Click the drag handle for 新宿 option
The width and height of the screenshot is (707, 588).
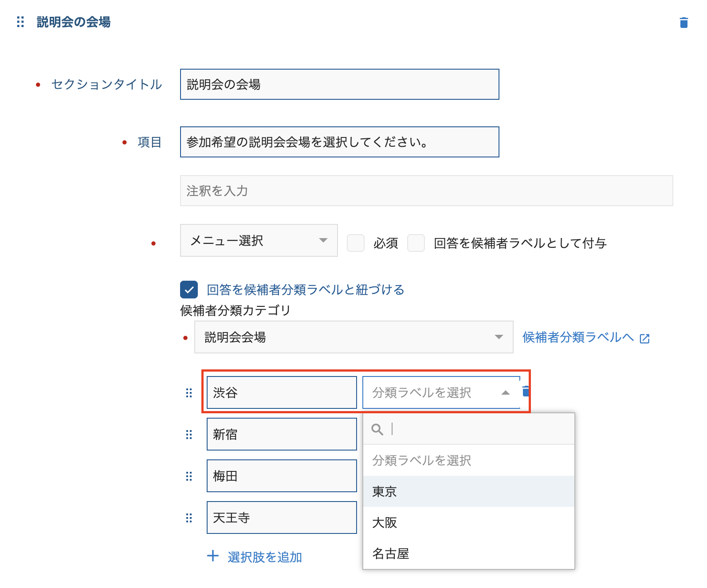tap(189, 435)
